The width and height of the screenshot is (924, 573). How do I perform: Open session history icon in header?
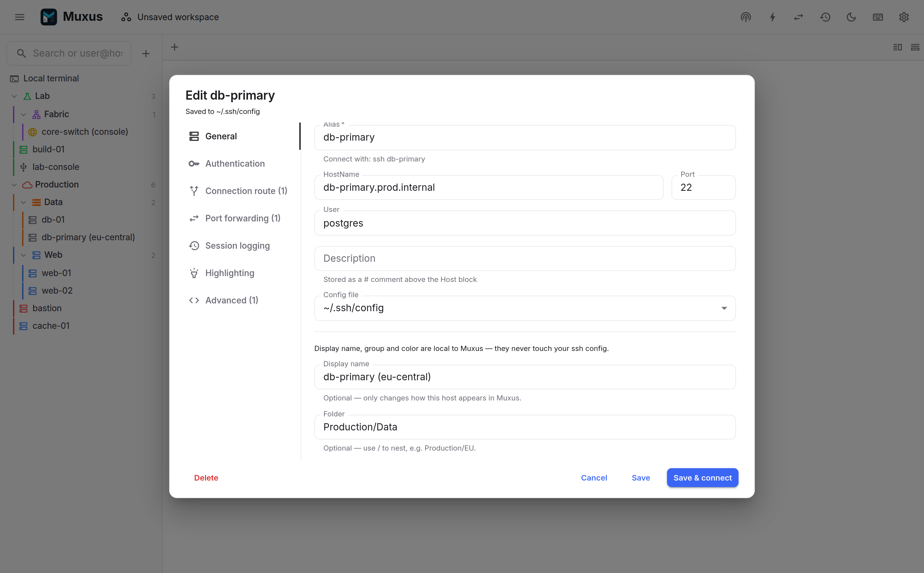point(825,17)
